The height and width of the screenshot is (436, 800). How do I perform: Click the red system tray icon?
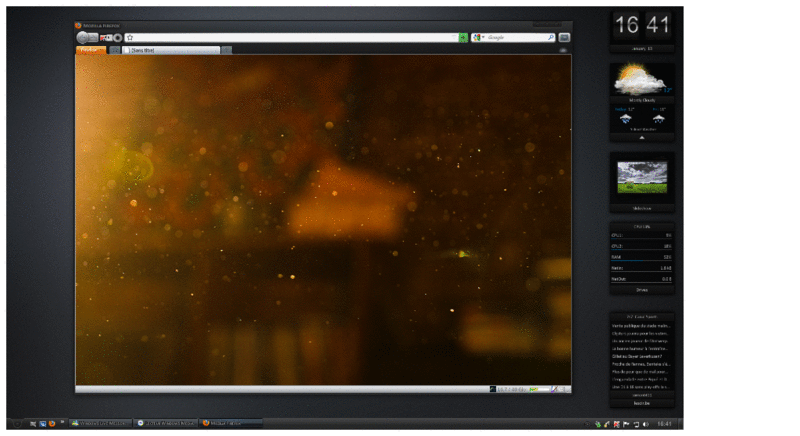[617, 424]
